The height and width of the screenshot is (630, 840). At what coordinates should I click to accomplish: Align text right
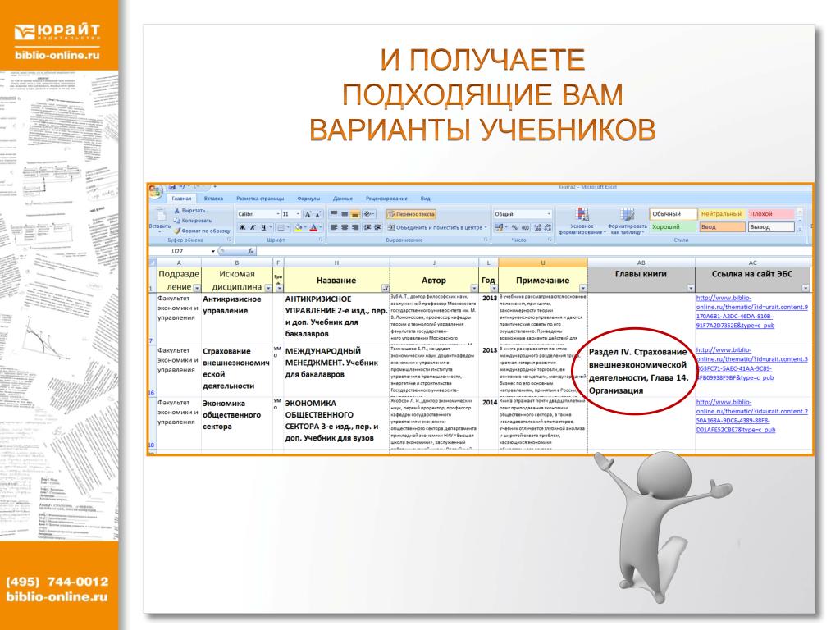click(355, 227)
